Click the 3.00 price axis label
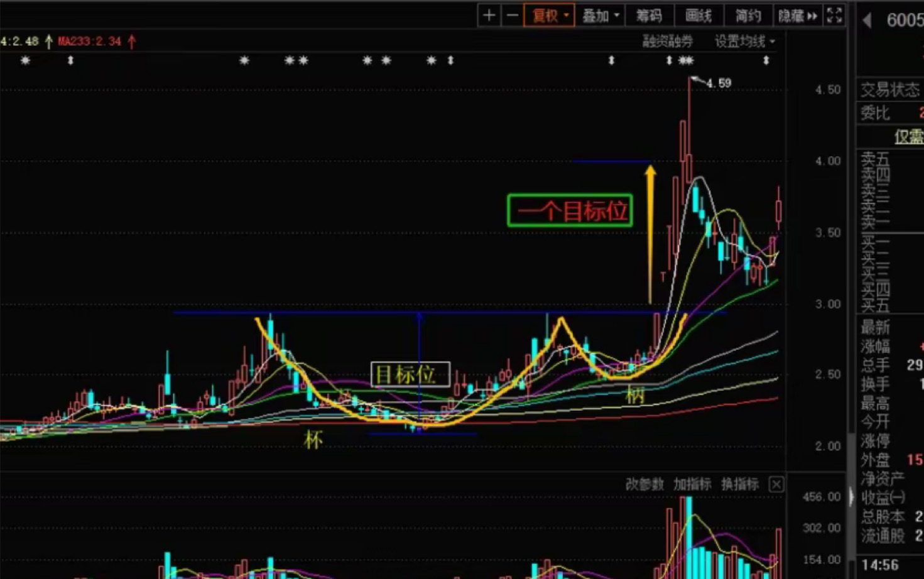Image resolution: width=924 pixels, height=579 pixels. point(828,304)
